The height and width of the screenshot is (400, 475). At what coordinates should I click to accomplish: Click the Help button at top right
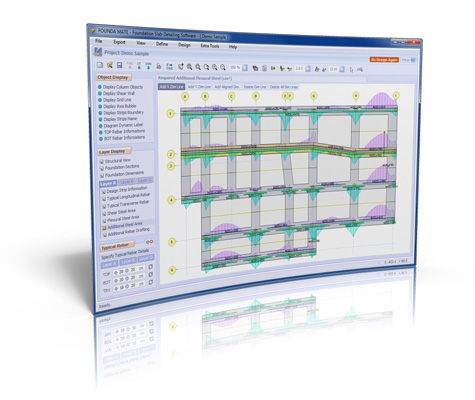pyautogui.click(x=408, y=60)
